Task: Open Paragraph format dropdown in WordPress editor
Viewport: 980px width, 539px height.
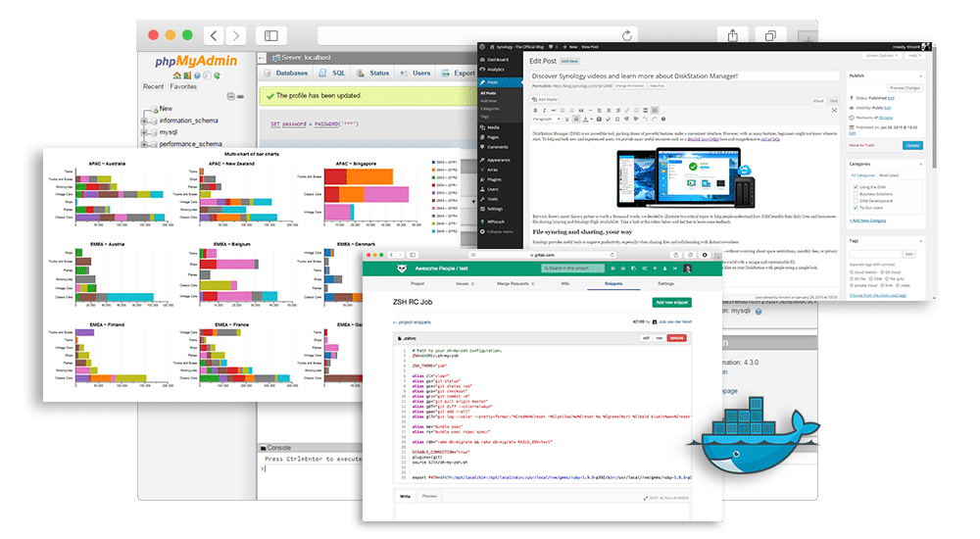Action: pyautogui.click(x=547, y=119)
